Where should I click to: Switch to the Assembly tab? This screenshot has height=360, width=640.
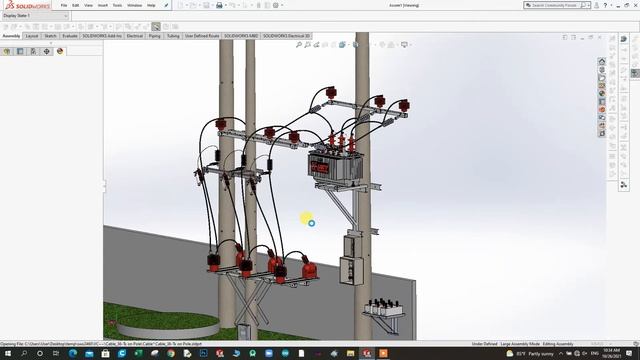point(11,36)
